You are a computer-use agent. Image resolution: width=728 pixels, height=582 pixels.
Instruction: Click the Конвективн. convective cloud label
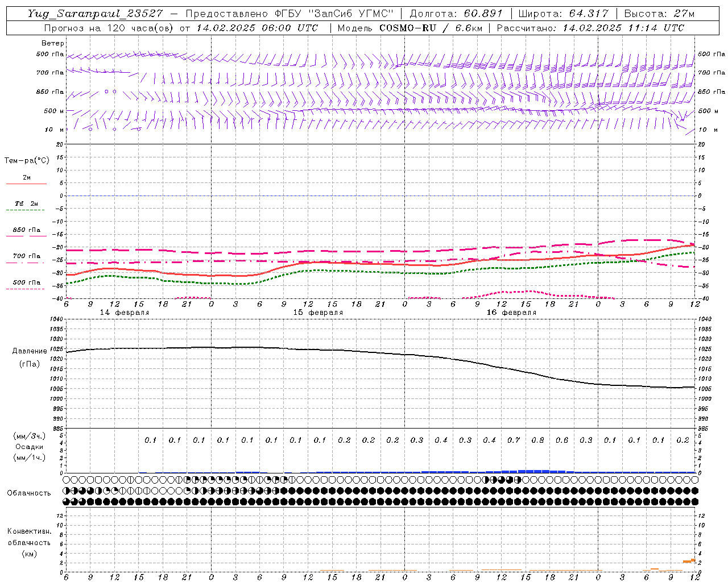(x=29, y=531)
